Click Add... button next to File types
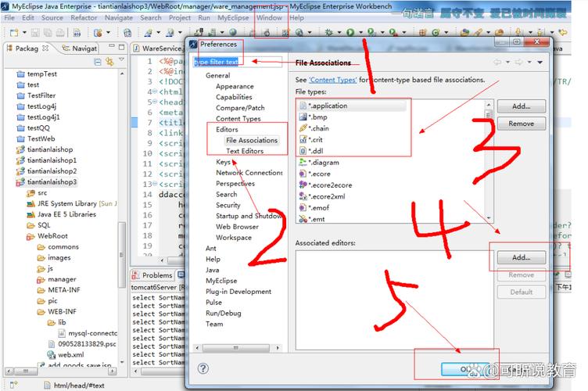Image resolution: width=588 pixels, height=391 pixels. pyautogui.click(x=522, y=106)
